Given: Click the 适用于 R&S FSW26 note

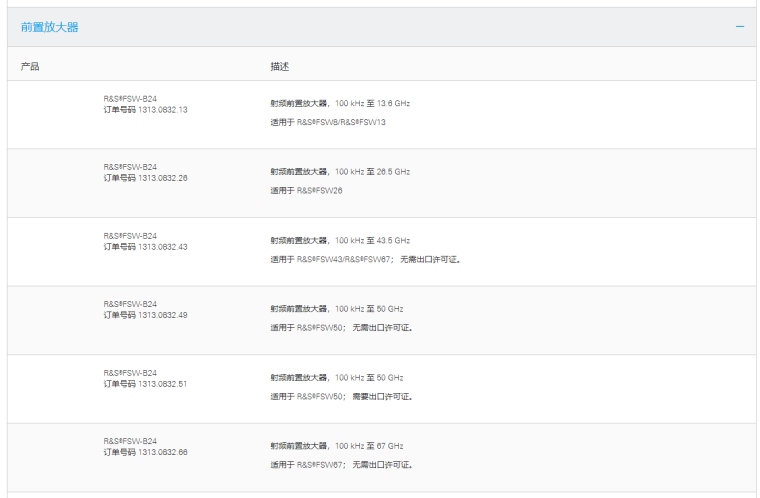Looking at the screenshot, I should [x=307, y=190].
